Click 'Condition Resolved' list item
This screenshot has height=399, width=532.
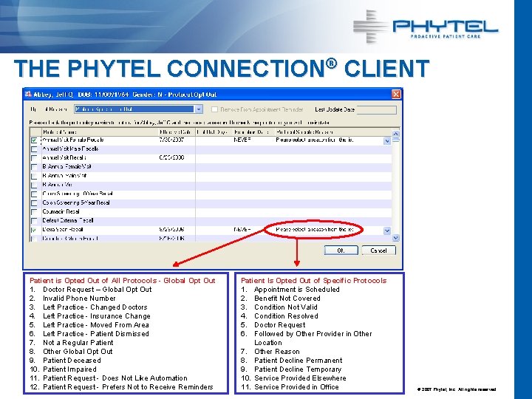(x=286, y=316)
